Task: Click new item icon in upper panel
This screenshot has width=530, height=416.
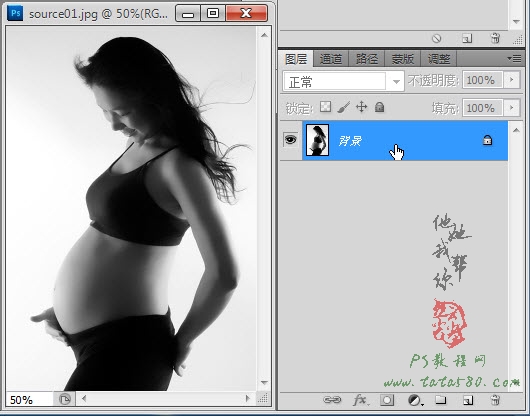Action: coord(467,39)
